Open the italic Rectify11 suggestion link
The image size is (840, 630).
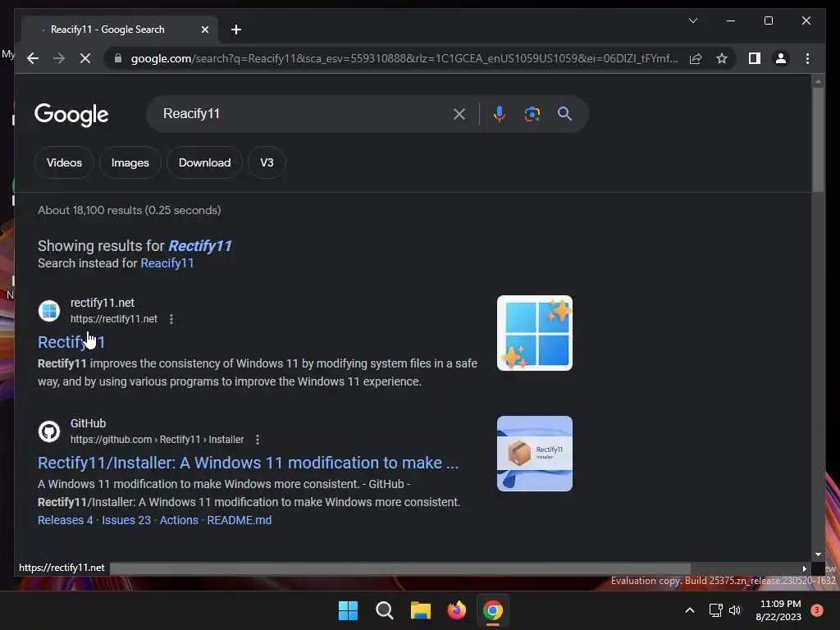(x=200, y=246)
